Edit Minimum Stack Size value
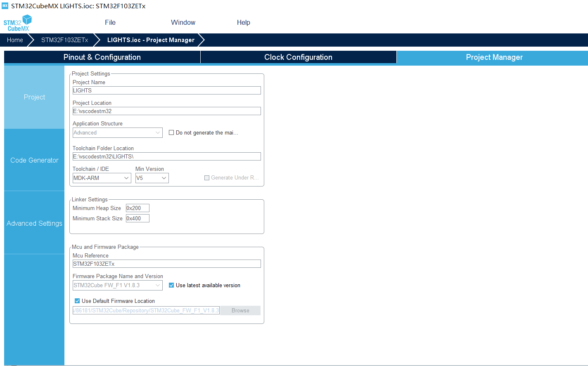 coord(138,218)
